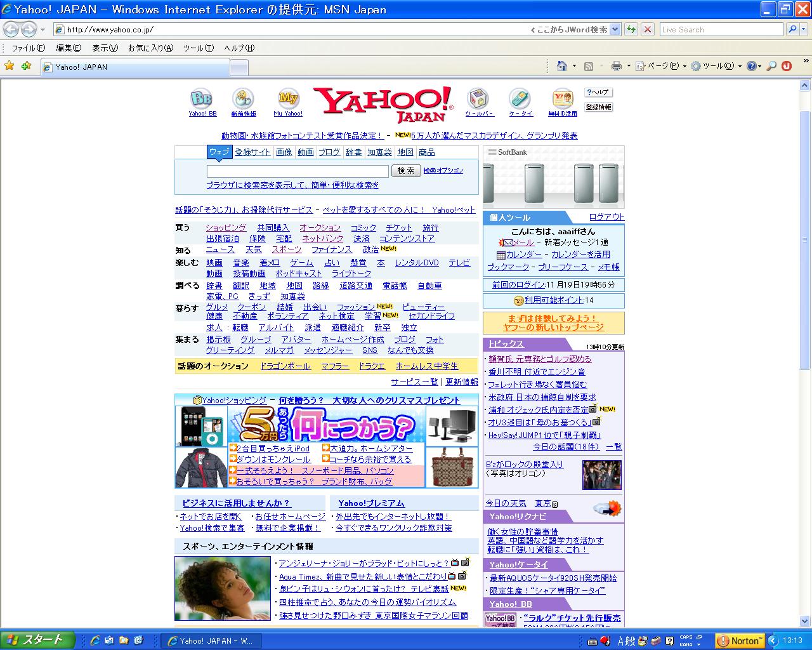This screenshot has width=812, height=650.
Task: Click the brown handbag shopping image
Action: click(x=452, y=468)
